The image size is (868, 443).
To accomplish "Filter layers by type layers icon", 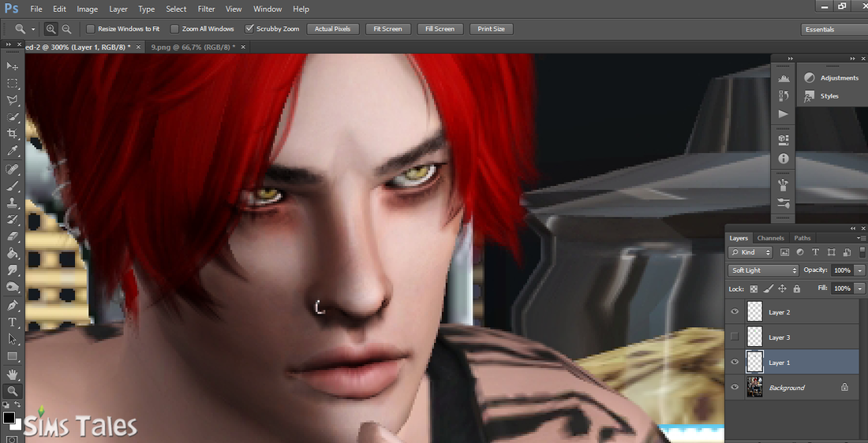I will 815,252.
